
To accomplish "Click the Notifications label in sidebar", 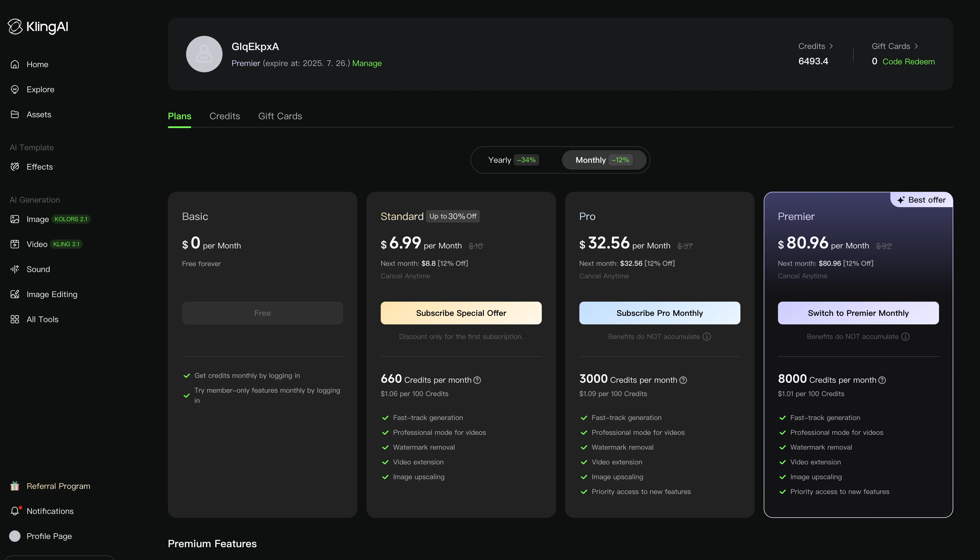I will (x=50, y=511).
